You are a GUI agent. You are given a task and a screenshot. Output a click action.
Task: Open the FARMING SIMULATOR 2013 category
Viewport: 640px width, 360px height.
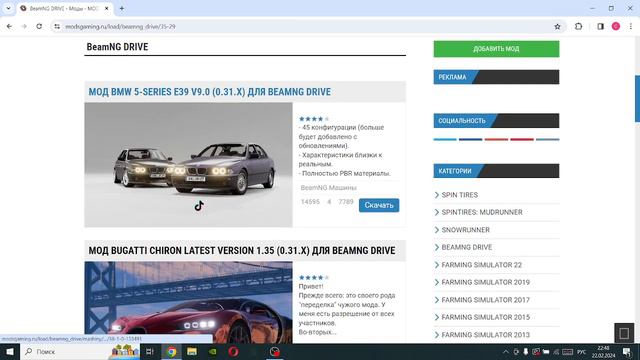(486, 335)
